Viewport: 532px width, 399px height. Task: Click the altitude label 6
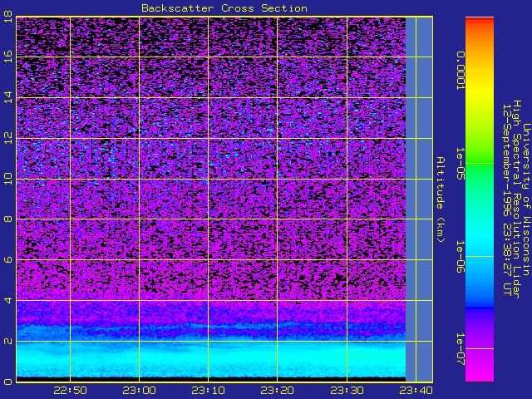(x=8, y=260)
